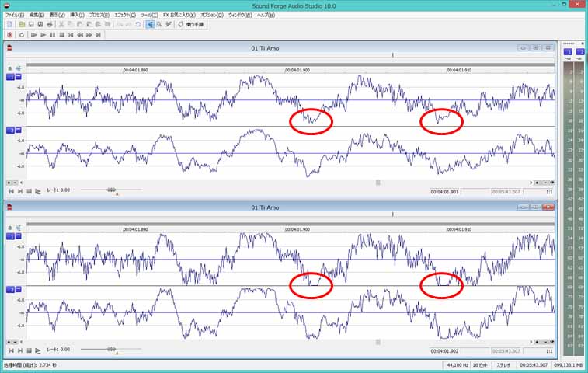This screenshot has height=373, width=588.
Task: Click 1:1 zoom ratio in upper window
Action: (x=549, y=192)
